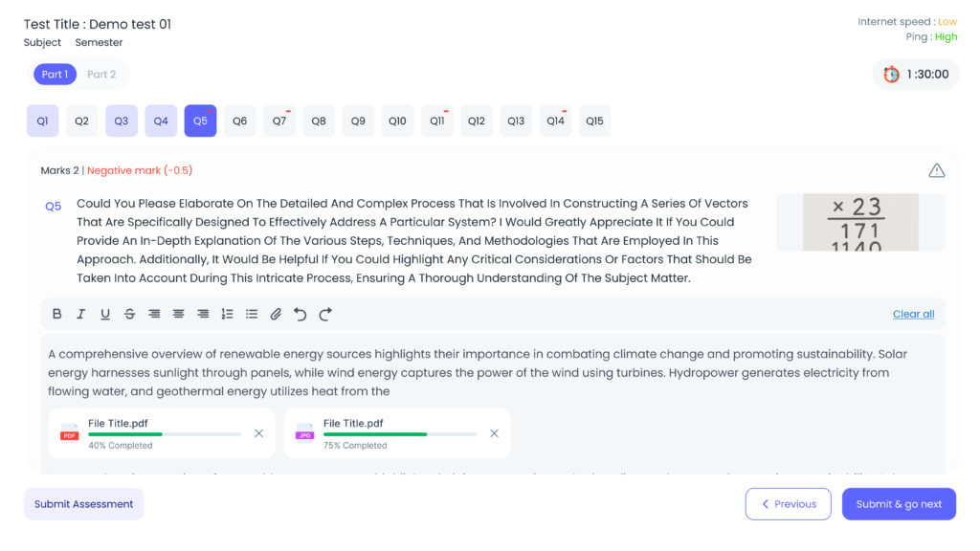
Task: Undo the last edit
Action: click(301, 314)
